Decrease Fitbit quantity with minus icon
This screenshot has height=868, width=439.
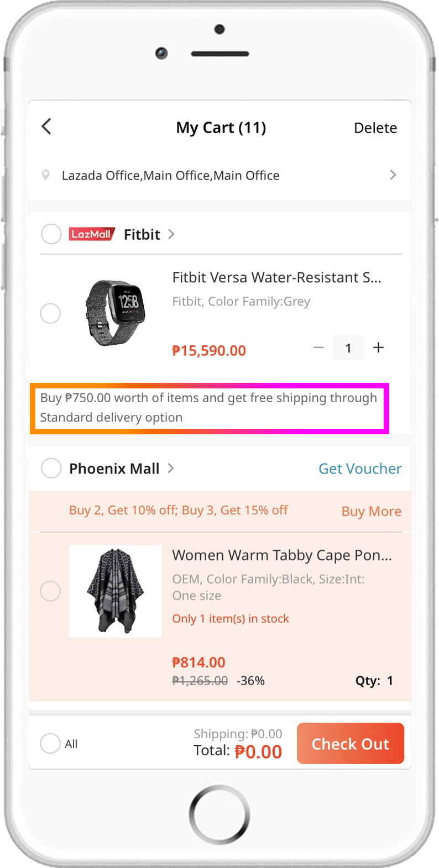(318, 348)
